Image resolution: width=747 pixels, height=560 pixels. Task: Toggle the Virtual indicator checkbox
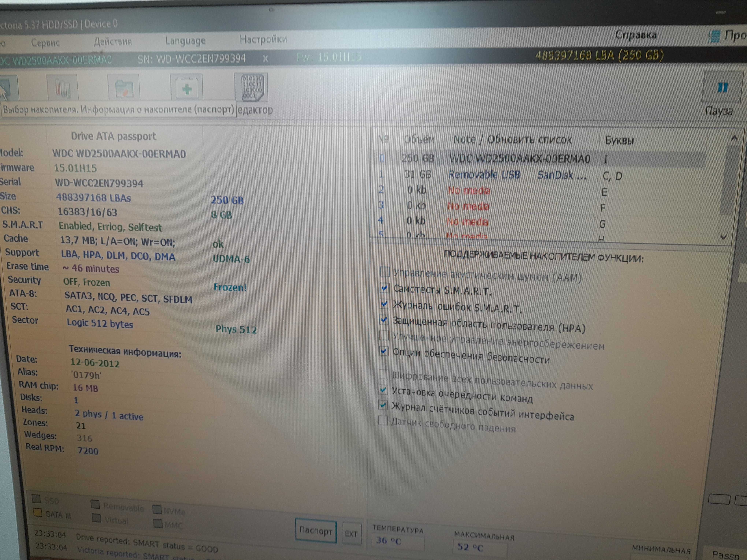pyautogui.click(x=97, y=518)
